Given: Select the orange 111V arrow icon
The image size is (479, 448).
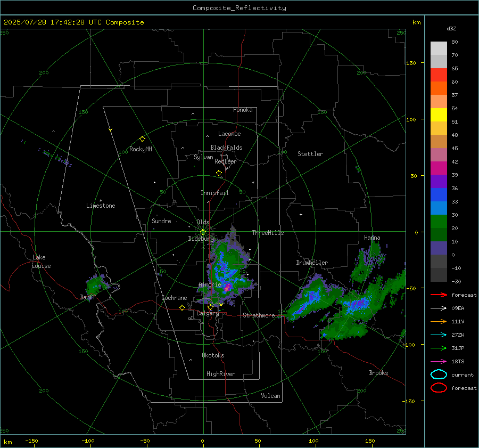Looking at the screenshot, I should (439, 321).
